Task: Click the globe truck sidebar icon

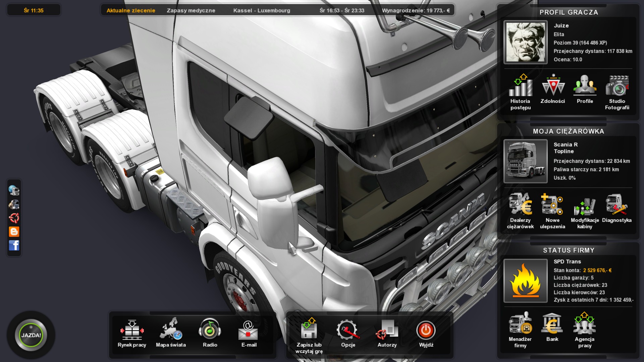Action: tap(14, 190)
